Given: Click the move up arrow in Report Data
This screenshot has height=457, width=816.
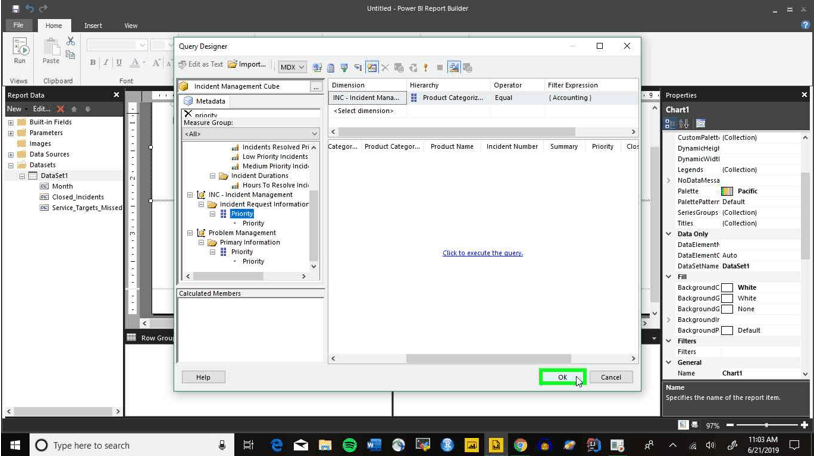Looking at the screenshot, I should pos(74,109).
